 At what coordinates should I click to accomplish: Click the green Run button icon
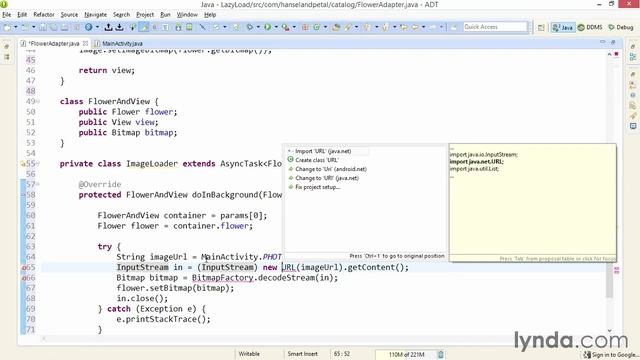coord(267,27)
